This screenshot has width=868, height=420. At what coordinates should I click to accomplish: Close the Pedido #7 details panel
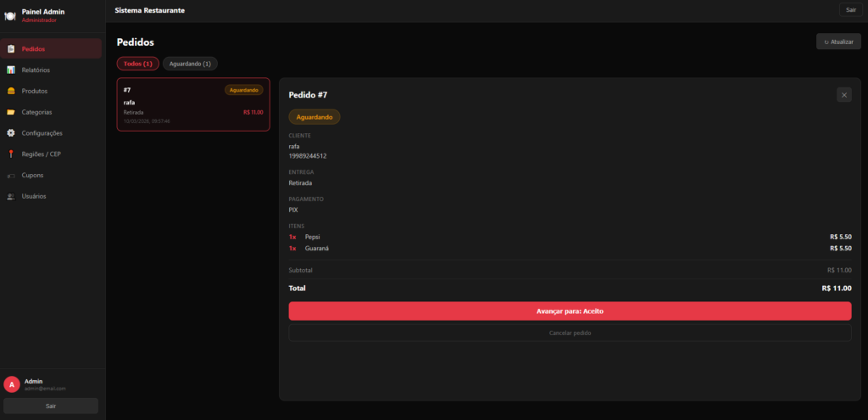tap(843, 95)
